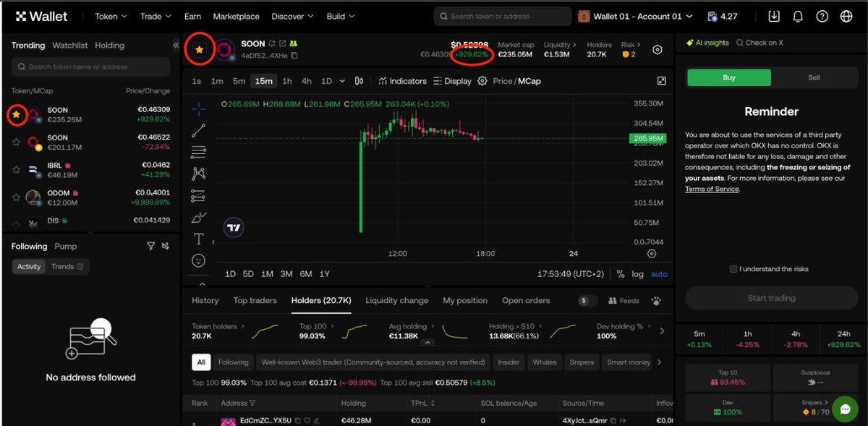
Task: Click the paw icon beside Feeds
Action: tap(656, 300)
